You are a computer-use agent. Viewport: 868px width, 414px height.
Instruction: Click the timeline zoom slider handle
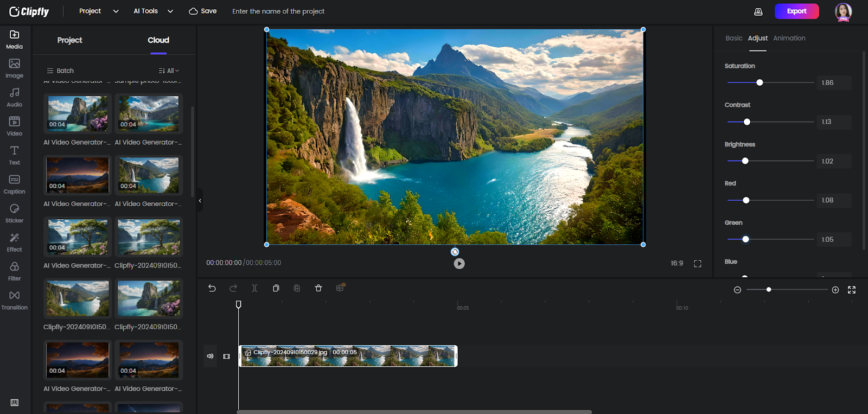click(769, 290)
